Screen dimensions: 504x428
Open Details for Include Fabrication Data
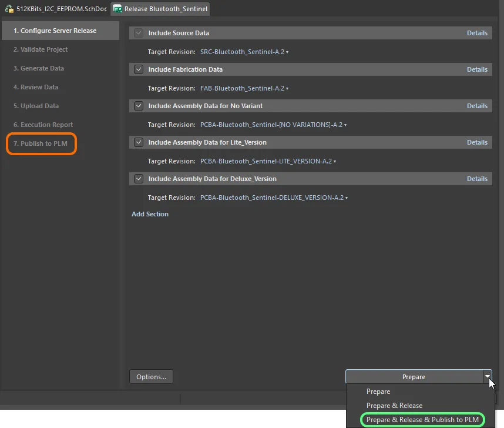coord(477,69)
